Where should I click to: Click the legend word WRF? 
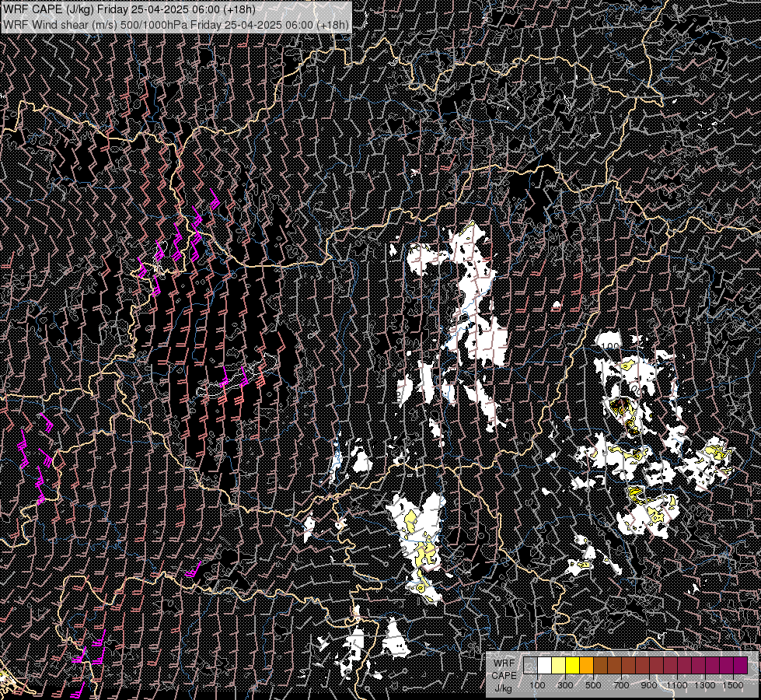[x=504, y=663]
